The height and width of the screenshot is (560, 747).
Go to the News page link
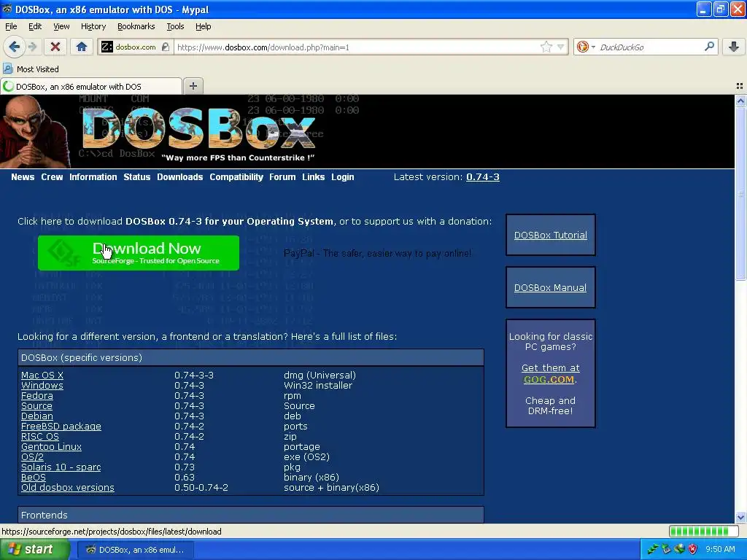(23, 177)
